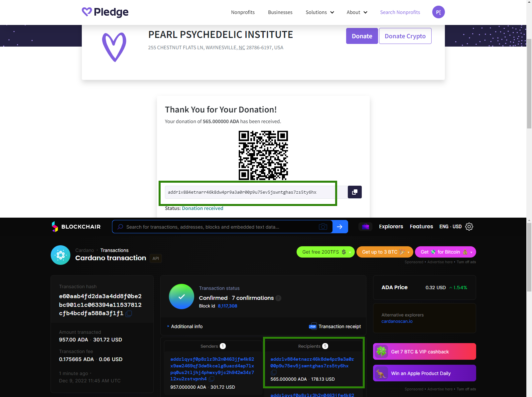Expand Additional info section

pos(185,326)
